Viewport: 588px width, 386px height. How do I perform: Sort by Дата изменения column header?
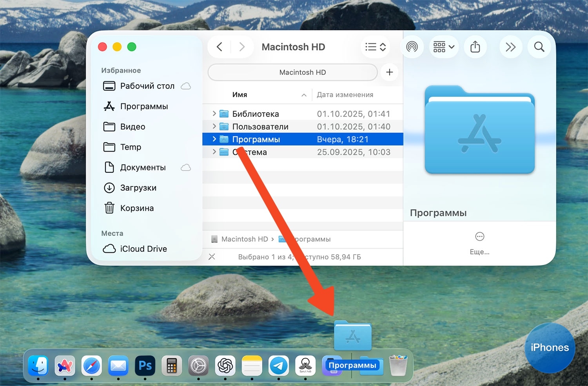click(345, 95)
